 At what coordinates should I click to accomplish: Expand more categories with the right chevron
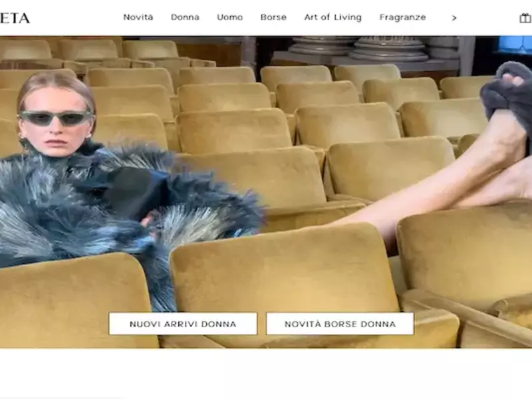point(454,18)
